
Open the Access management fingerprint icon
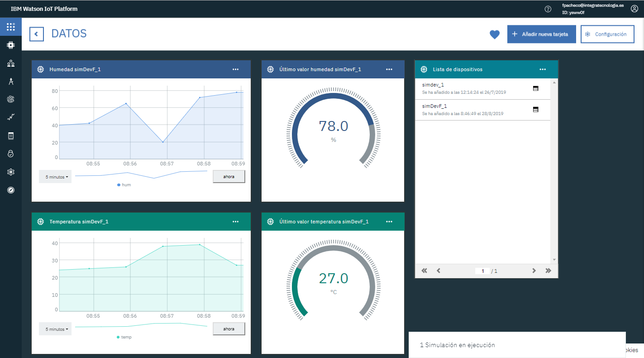(11, 99)
